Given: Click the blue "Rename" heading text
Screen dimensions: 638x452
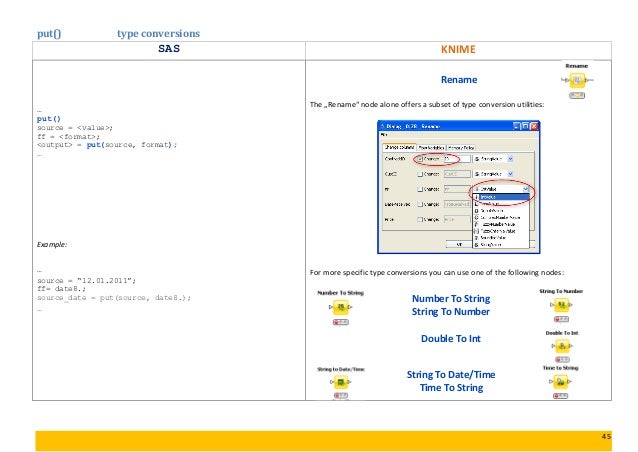Looking at the screenshot, I should coord(459,79).
